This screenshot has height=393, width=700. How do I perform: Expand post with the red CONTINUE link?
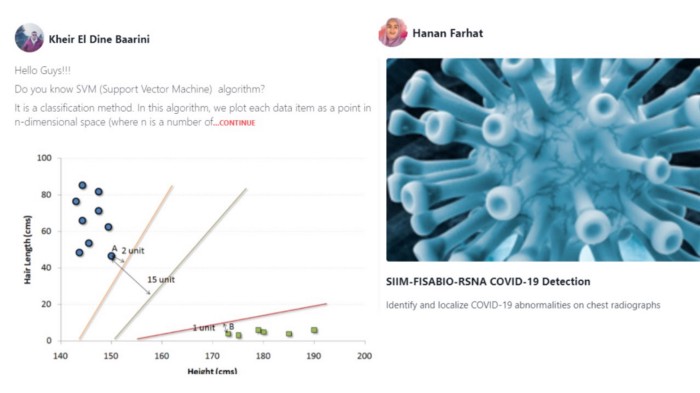pos(234,123)
